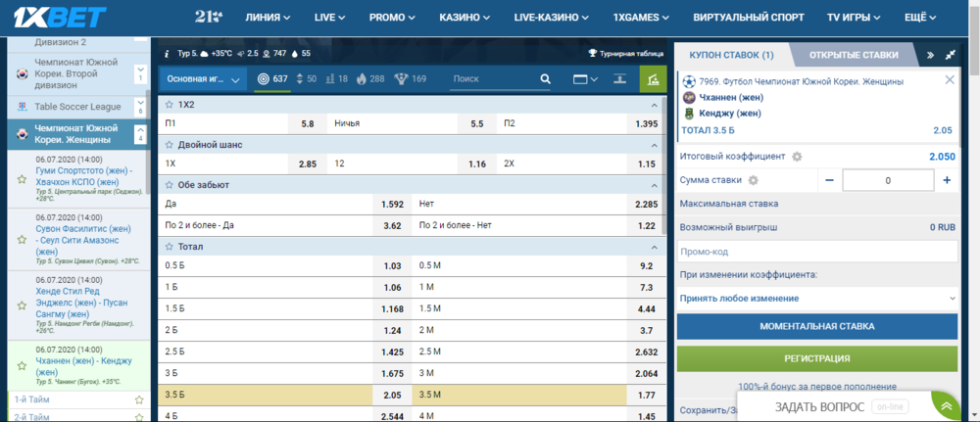
Task: Switch to the КУПОН СТАВОК tab
Action: pyautogui.click(x=731, y=55)
